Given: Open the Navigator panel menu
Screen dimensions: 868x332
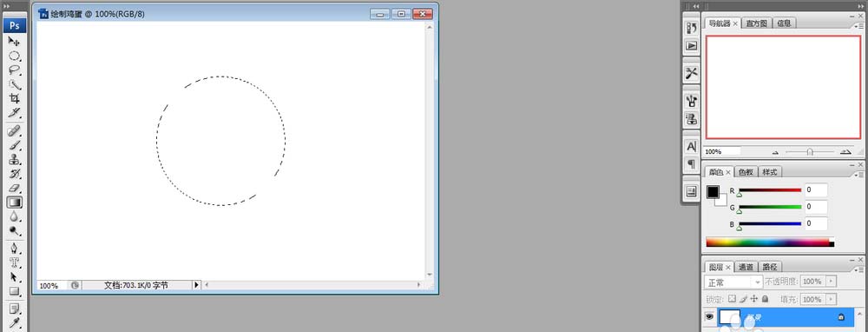Looking at the screenshot, I should [859, 25].
